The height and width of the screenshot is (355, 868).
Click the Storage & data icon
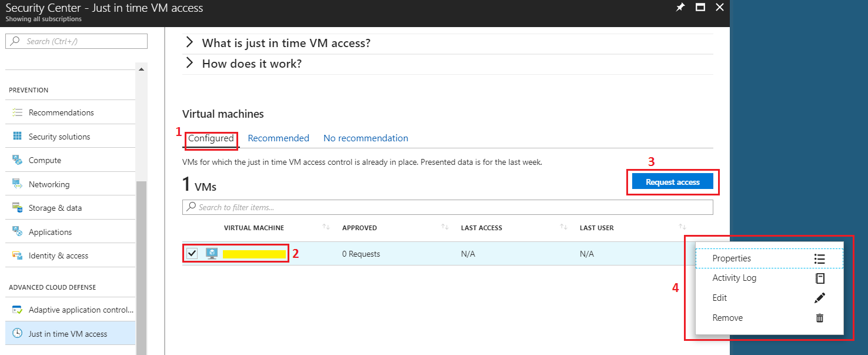[x=18, y=208]
